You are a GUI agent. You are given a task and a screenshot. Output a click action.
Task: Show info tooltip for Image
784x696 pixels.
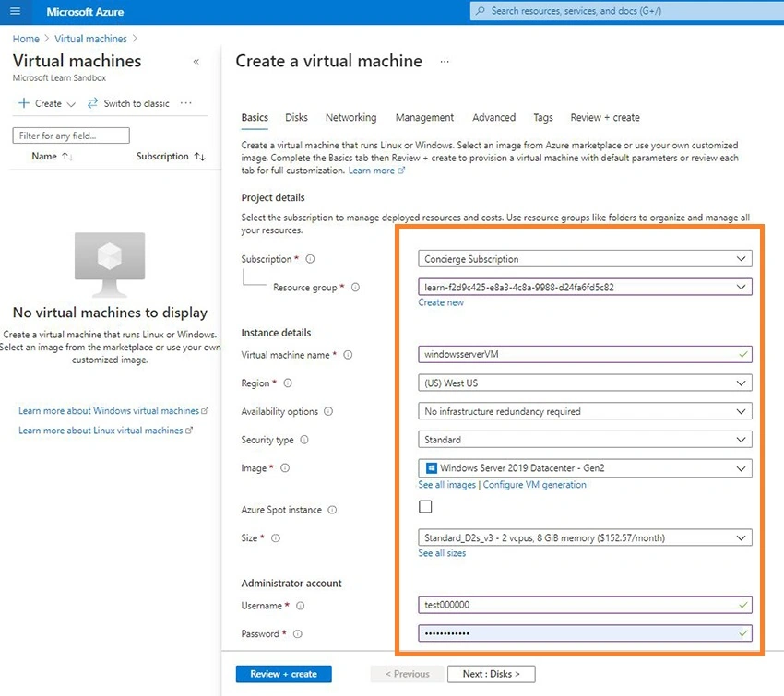[285, 468]
